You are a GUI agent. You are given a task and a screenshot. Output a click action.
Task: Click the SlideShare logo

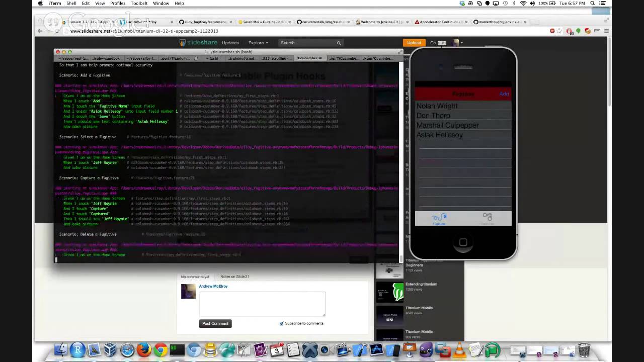pos(199,43)
